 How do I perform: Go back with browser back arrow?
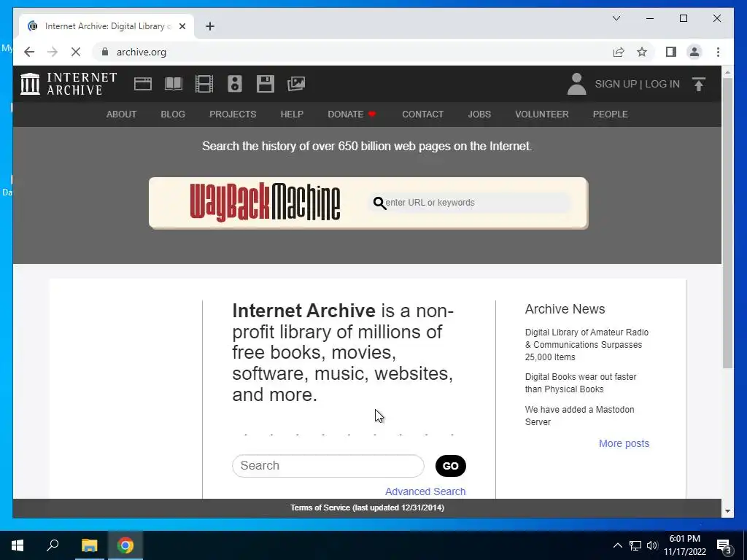point(29,52)
